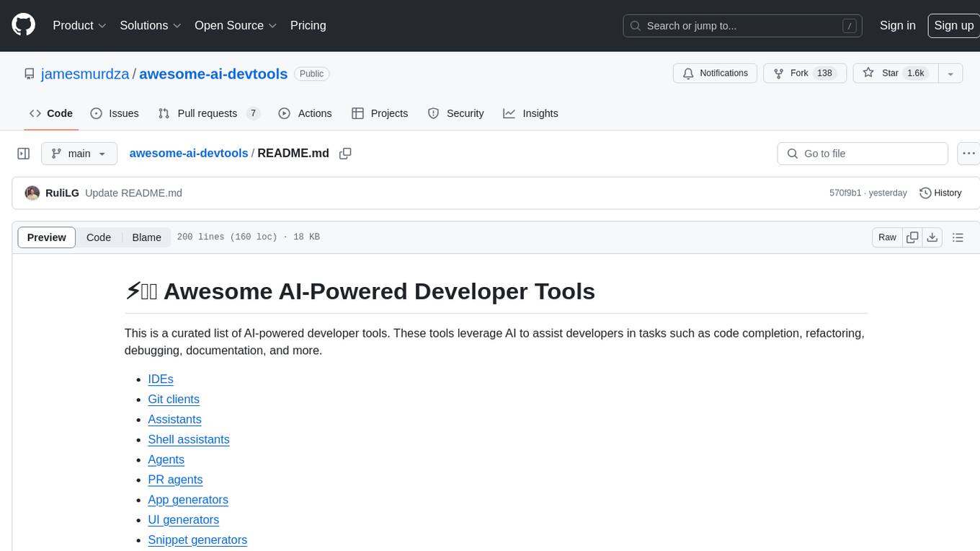Screen dimensions: 980x551
Task: Expand the file tree side panel
Action: pyautogui.click(x=23, y=154)
